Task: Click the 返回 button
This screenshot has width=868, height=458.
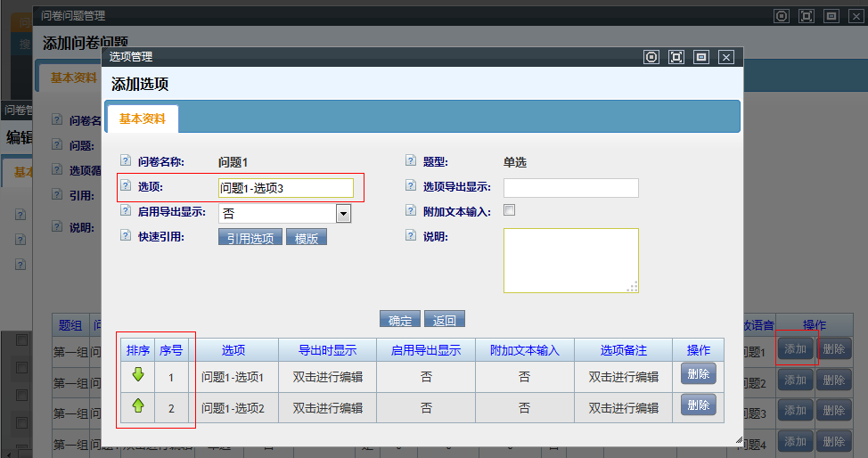Action: pyautogui.click(x=445, y=320)
